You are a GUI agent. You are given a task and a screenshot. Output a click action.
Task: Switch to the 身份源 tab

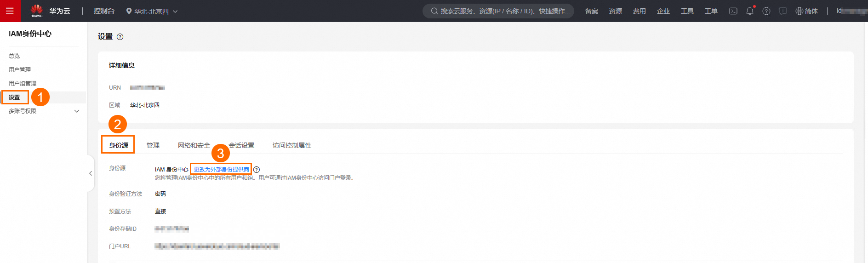119,145
